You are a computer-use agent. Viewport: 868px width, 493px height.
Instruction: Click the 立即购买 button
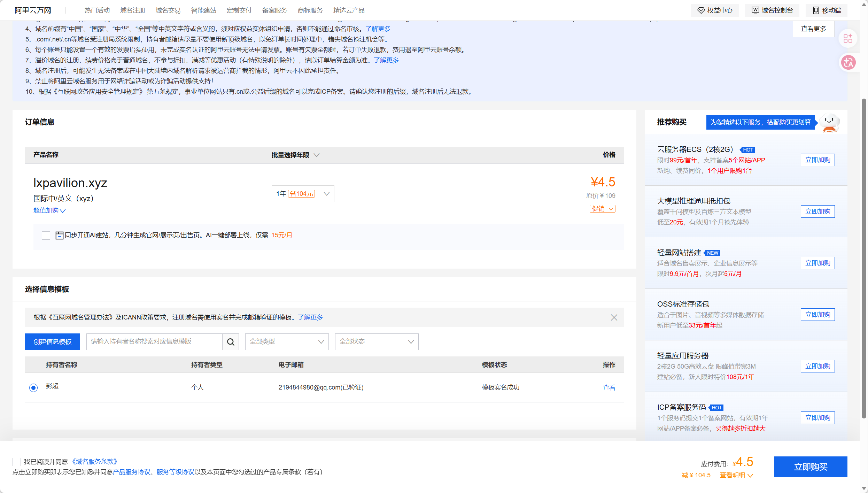coord(811,467)
